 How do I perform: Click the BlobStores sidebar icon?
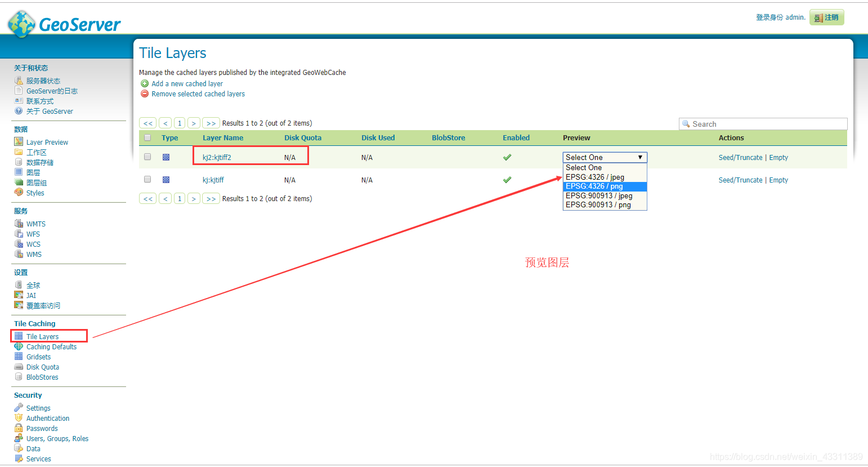click(19, 377)
